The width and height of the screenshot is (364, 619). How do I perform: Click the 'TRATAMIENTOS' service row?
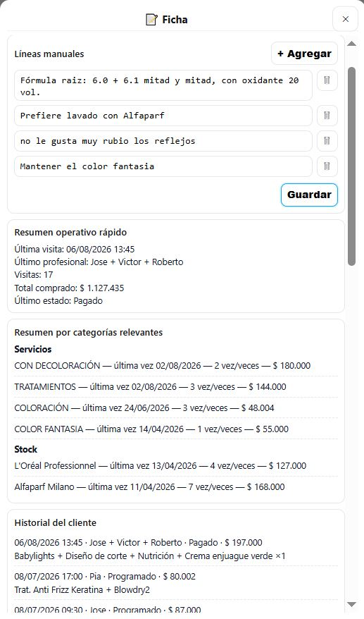176,387
